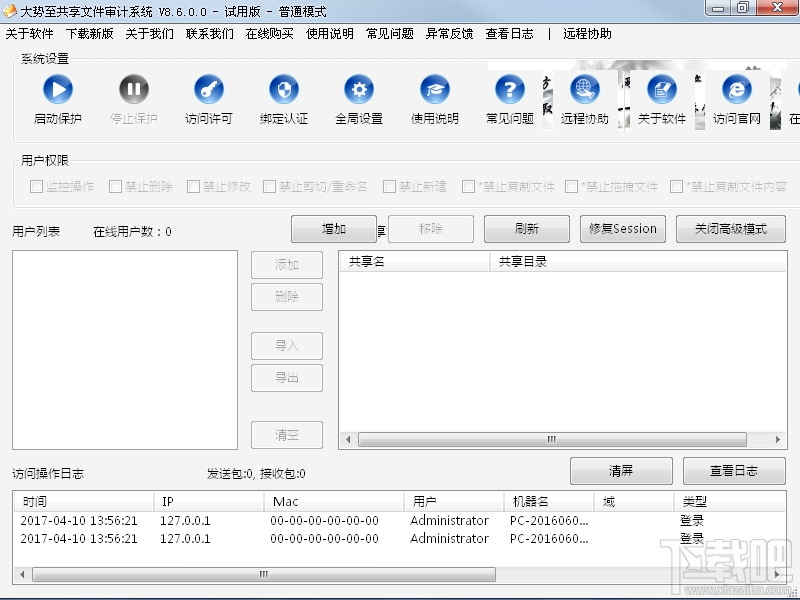Image resolution: width=800 pixels, height=600 pixels.
Task: Click the 增加 button
Action: point(334,229)
